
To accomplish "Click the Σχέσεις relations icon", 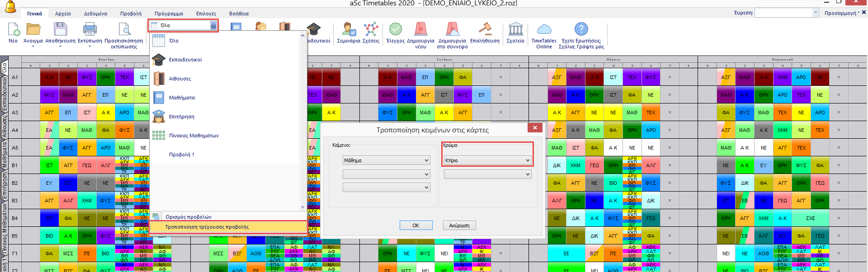I will 371,30.
